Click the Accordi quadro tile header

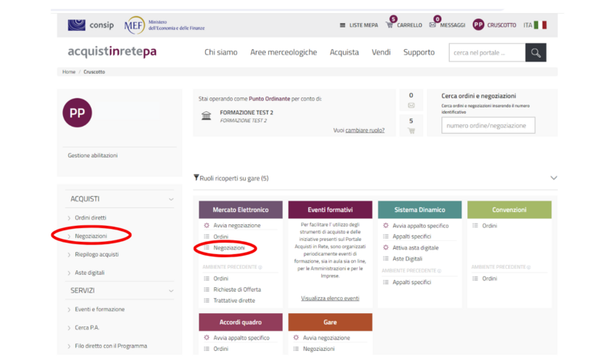tap(241, 322)
